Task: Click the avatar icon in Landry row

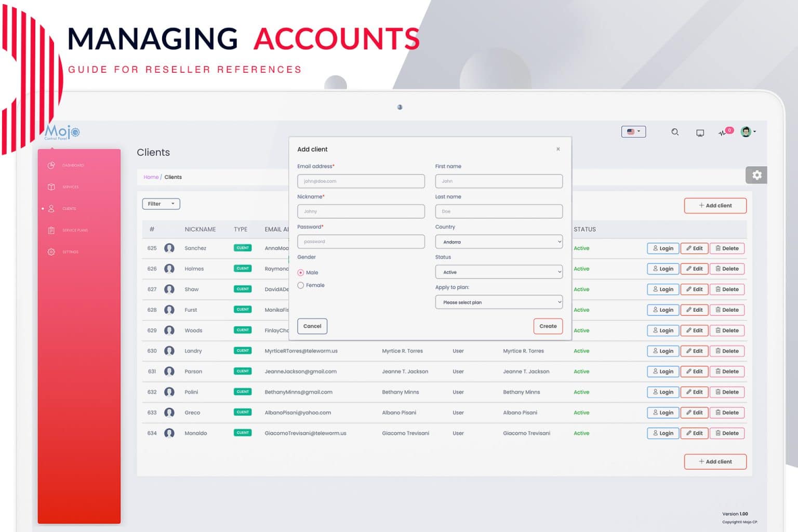Action: click(x=169, y=351)
